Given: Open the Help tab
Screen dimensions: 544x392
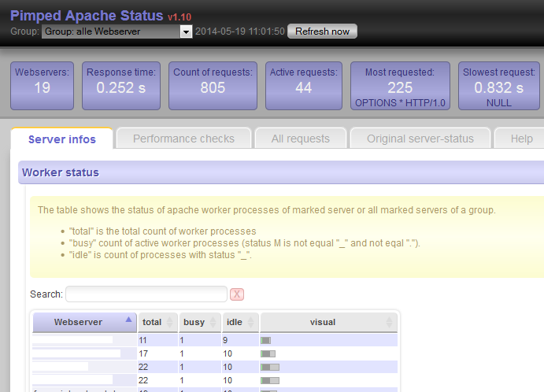Looking at the screenshot, I should (521, 139).
